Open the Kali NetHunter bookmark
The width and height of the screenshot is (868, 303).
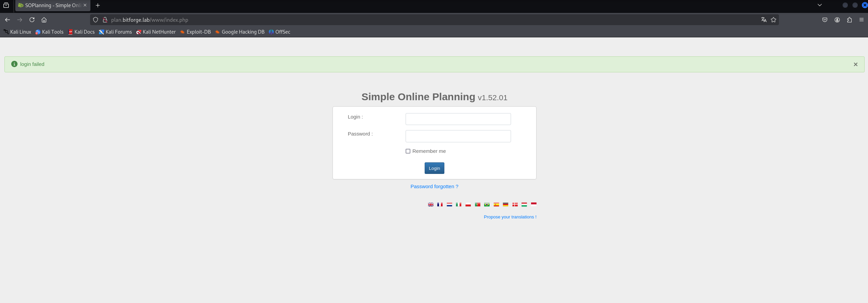pyautogui.click(x=156, y=32)
